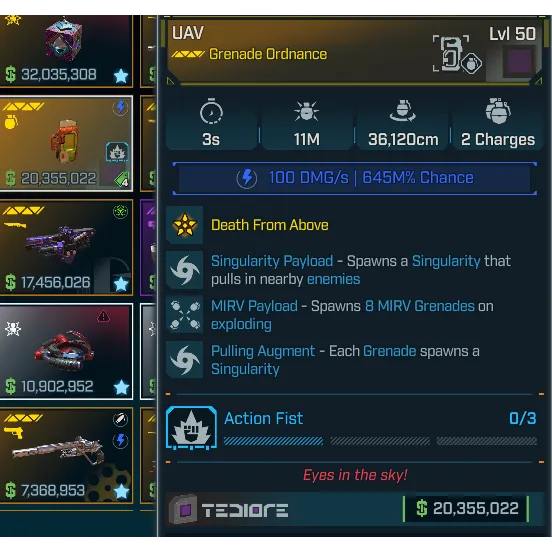Click the shock element lightning icon

click(247, 178)
